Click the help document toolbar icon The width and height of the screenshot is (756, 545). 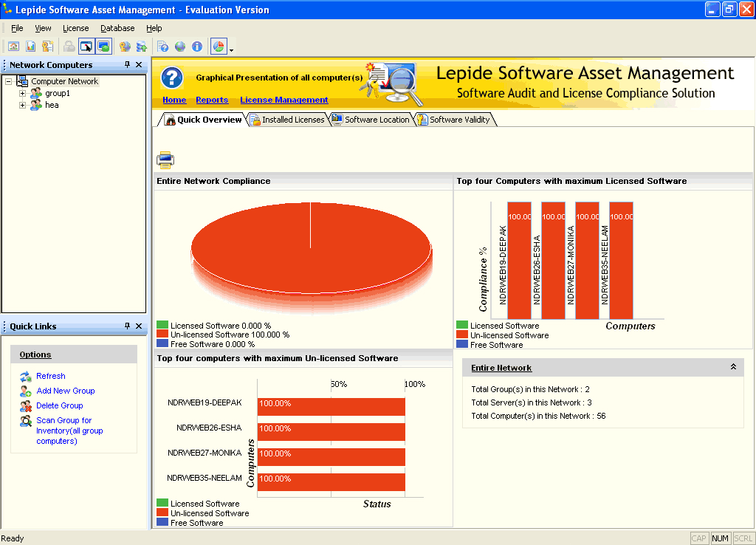pos(163,47)
